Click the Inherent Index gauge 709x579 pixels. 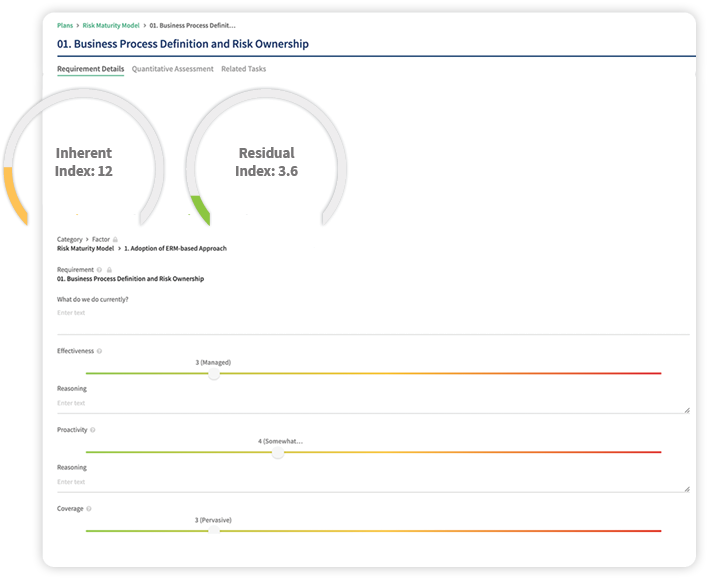tap(83, 162)
